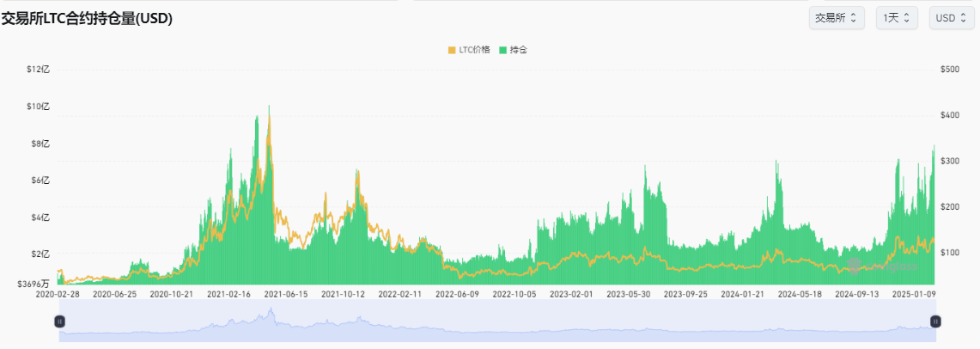Open the 1天 interval dropdown

click(x=897, y=18)
